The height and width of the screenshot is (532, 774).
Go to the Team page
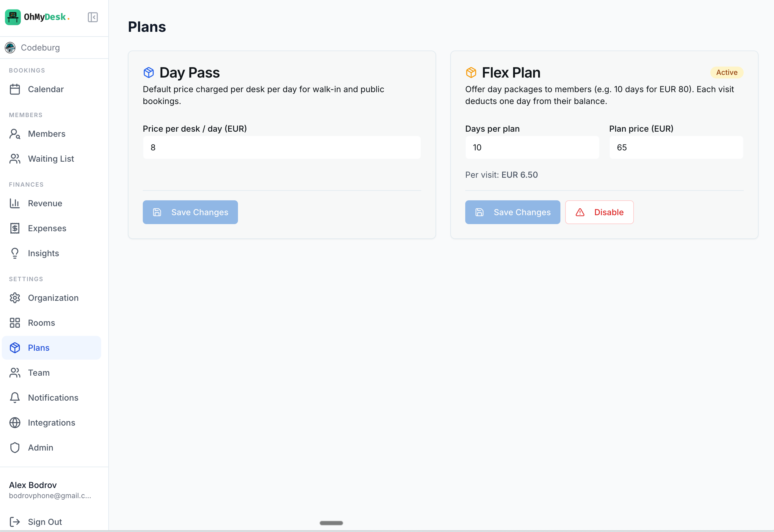38,373
